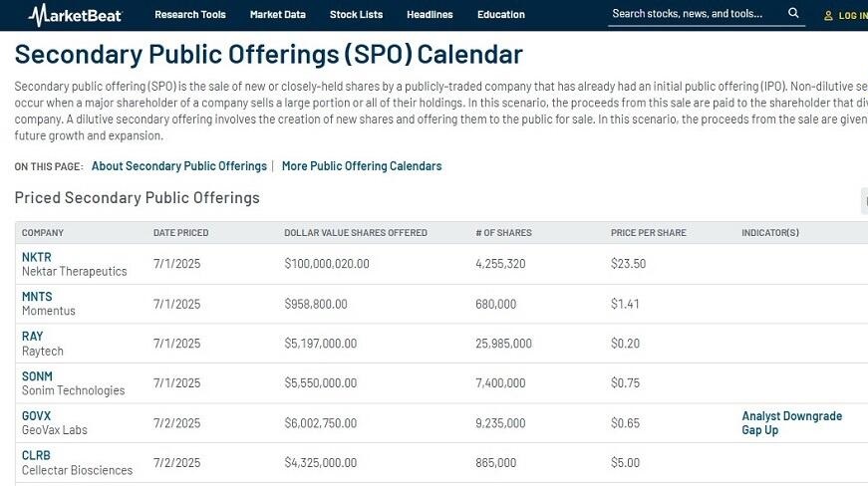Image resolution: width=868 pixels, height=486 pixels.
Task: Open the CLRB ticker link
Action: coord(36,456)
